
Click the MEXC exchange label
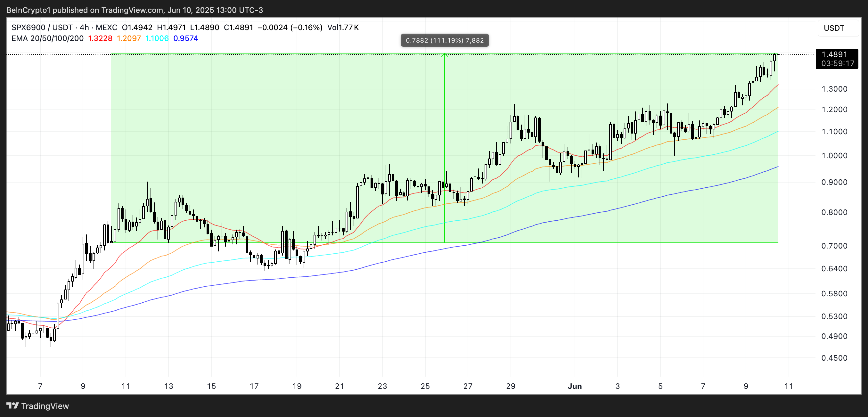click(x=106, y=27)
